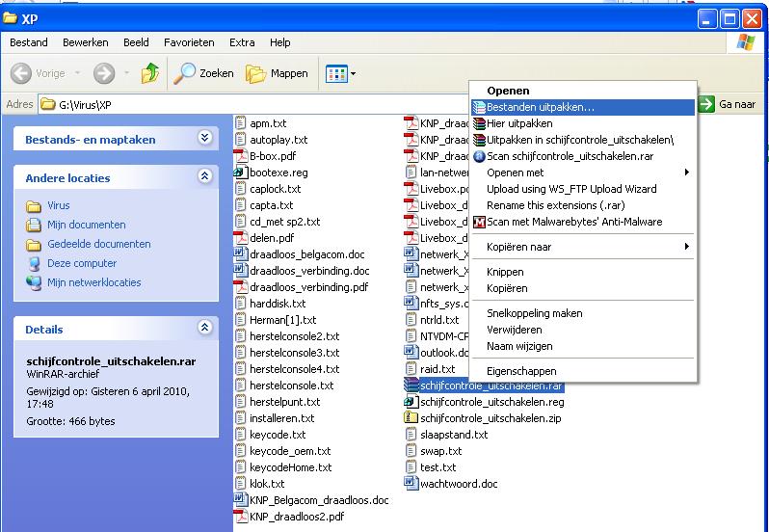
Task: Click the Up folder toolbar icon
Action: pos(149,73)
